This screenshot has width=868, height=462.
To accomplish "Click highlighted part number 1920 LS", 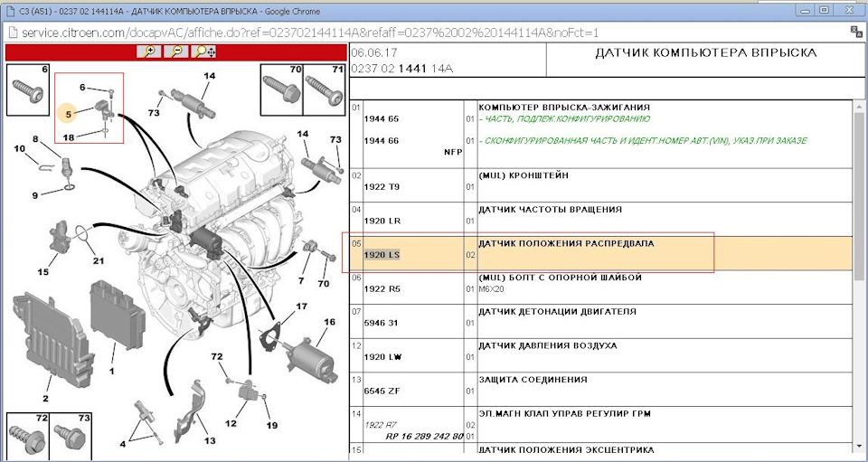I will [382, 255].
